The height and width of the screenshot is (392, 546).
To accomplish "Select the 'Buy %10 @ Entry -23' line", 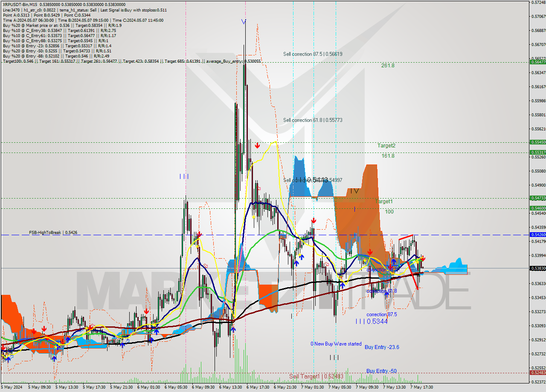I will pyautogui.click(x=57, y=46).
